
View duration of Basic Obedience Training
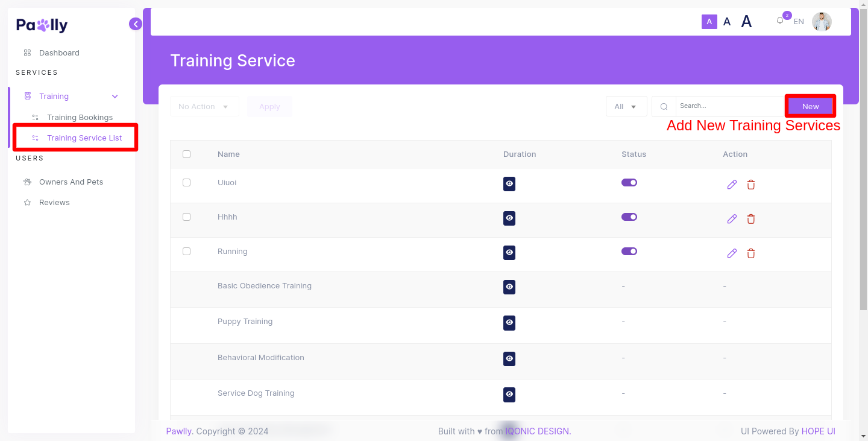point(509,287)
